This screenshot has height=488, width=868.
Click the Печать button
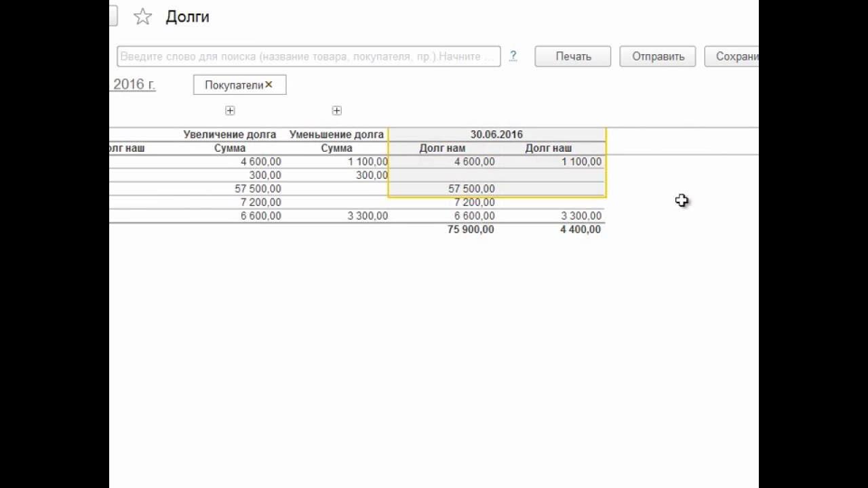point(573,56)
